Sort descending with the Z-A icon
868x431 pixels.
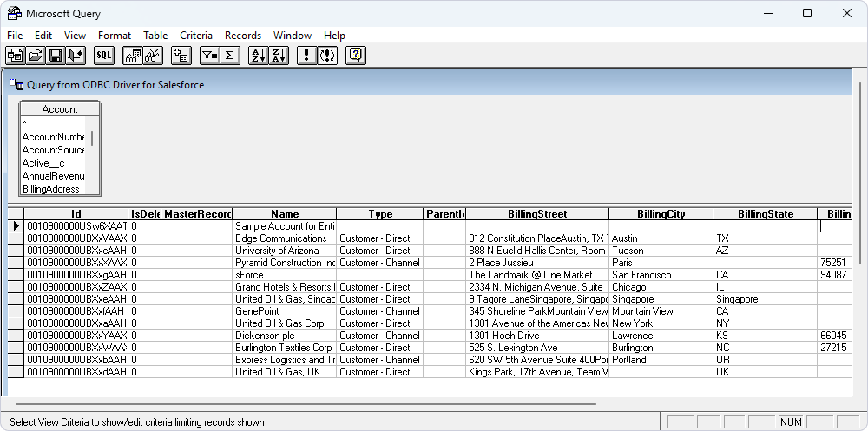click(279, 56)
